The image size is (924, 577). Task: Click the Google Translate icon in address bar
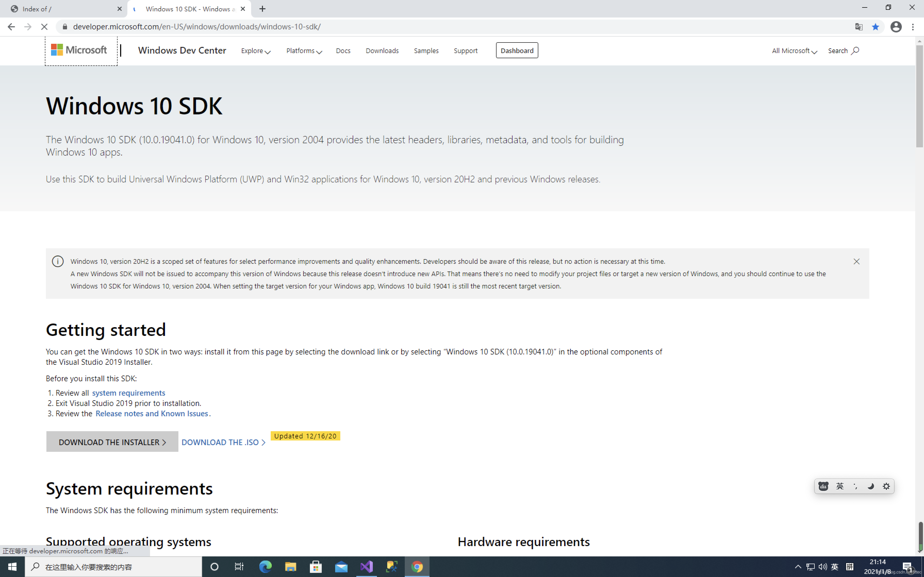(859, 27)
